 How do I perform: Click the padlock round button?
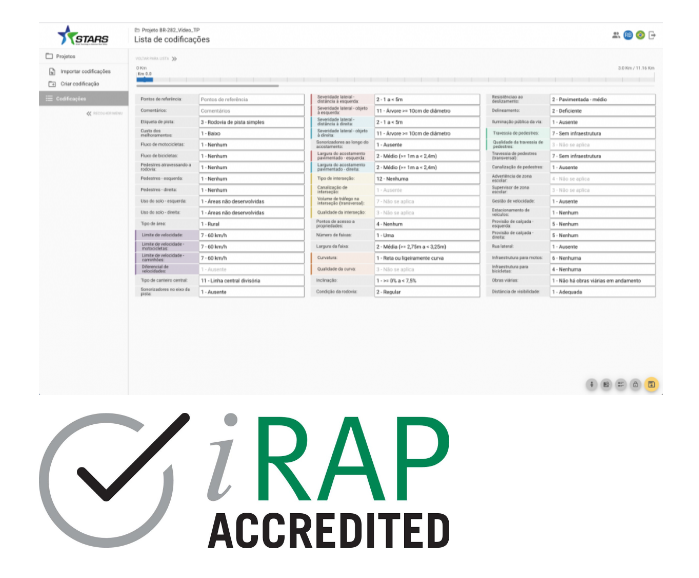636,385
